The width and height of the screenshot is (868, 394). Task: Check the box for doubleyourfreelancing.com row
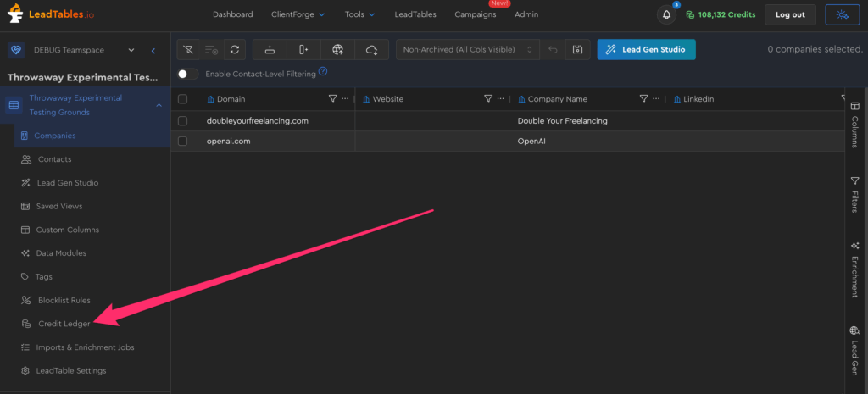(x=182, y=121)
